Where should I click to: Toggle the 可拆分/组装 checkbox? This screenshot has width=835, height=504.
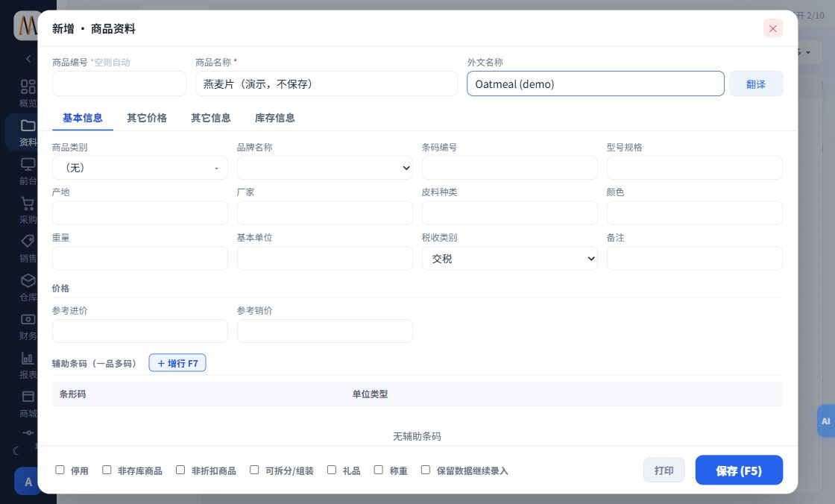click(254, 470)
